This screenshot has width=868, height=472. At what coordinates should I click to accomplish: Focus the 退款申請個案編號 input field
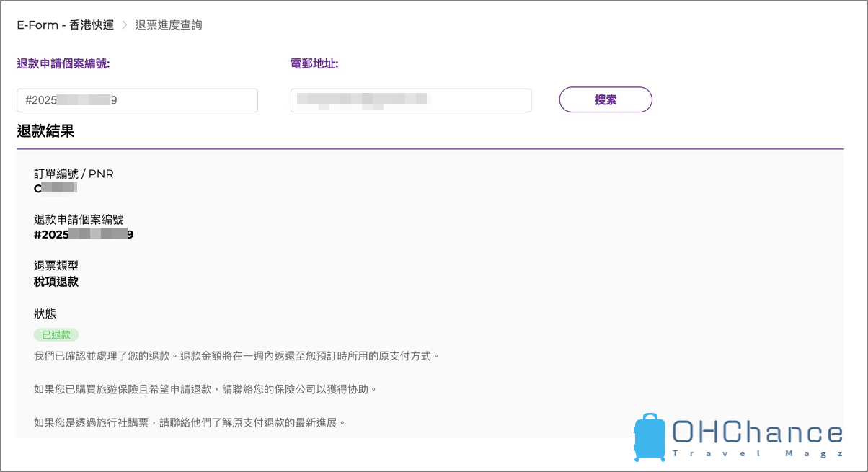pyautogui.click(x=137, y=101)
